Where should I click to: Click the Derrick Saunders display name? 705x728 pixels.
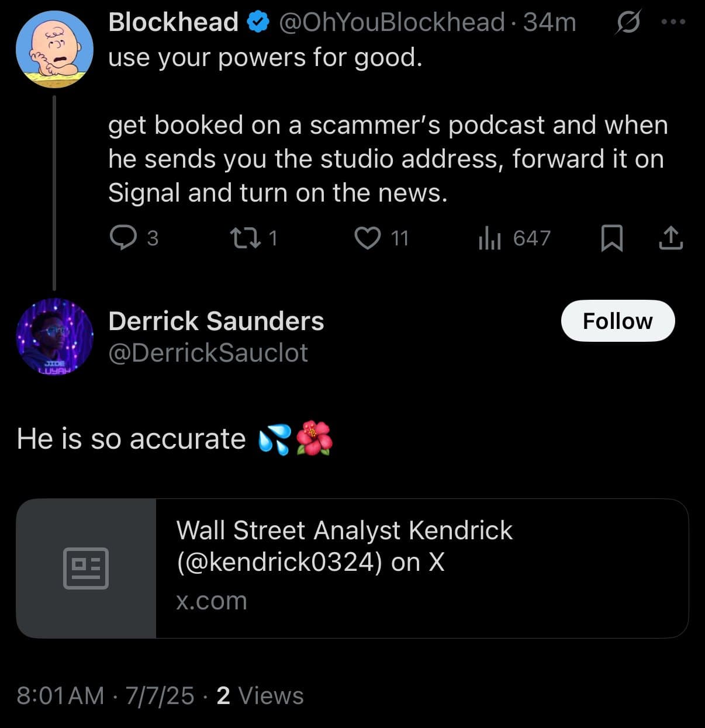[216, 321]
